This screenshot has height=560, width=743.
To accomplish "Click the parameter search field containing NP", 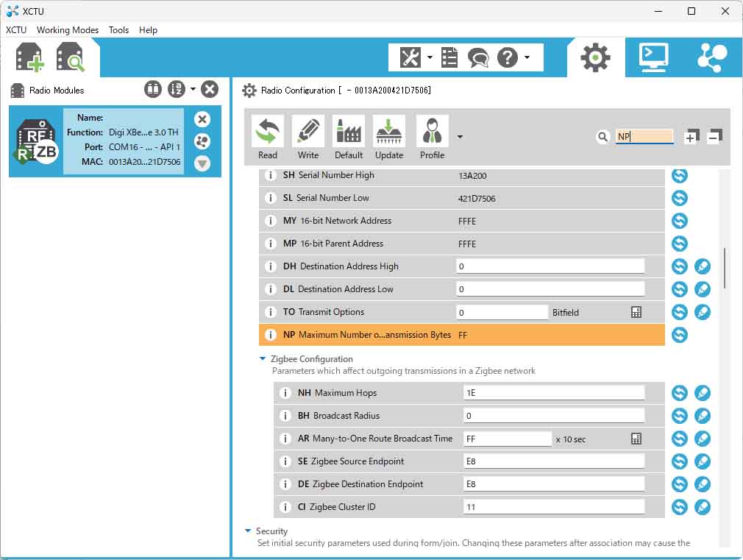I will pyautogui.click(x=644, y=136).
